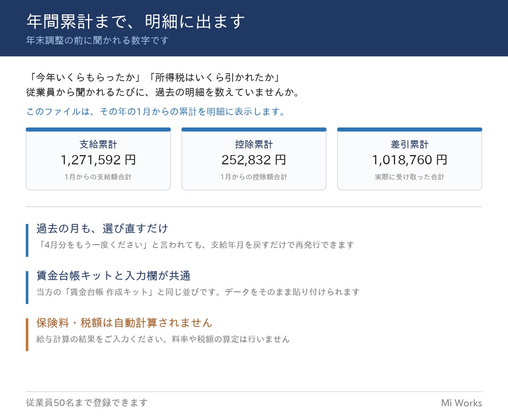Click the Mi Works footer label

[x=461, y=403]
